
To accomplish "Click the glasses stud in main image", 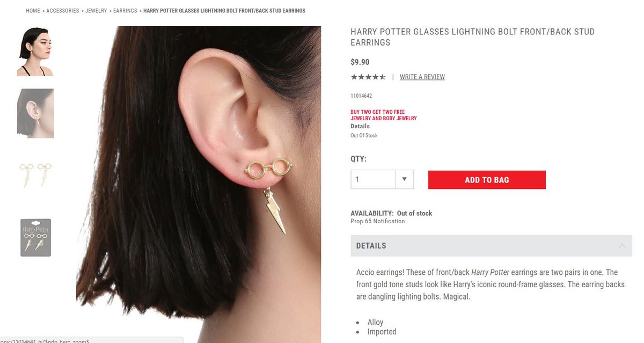I will (270, 169).
